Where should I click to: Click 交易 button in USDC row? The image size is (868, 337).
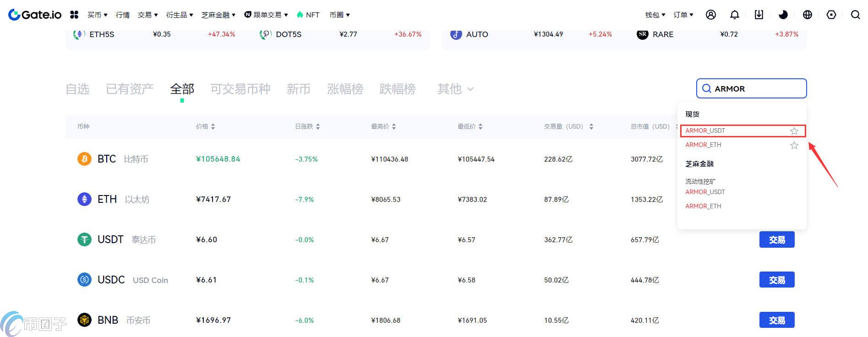coord(777,280)
